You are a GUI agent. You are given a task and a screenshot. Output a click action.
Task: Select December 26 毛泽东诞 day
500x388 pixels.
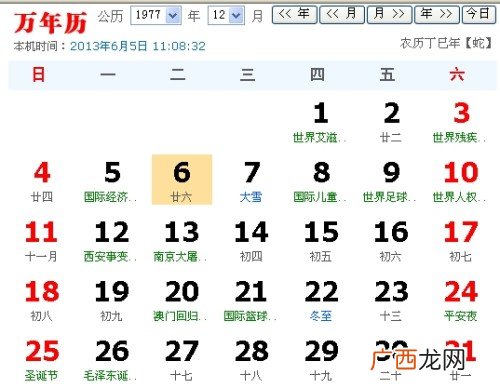(x=111, y=361)
